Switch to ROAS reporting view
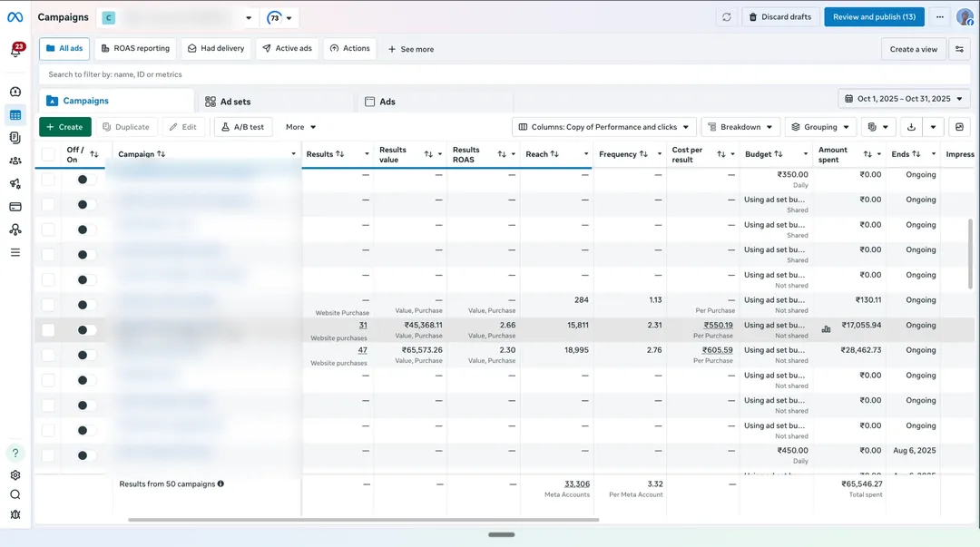 (135, 49)
